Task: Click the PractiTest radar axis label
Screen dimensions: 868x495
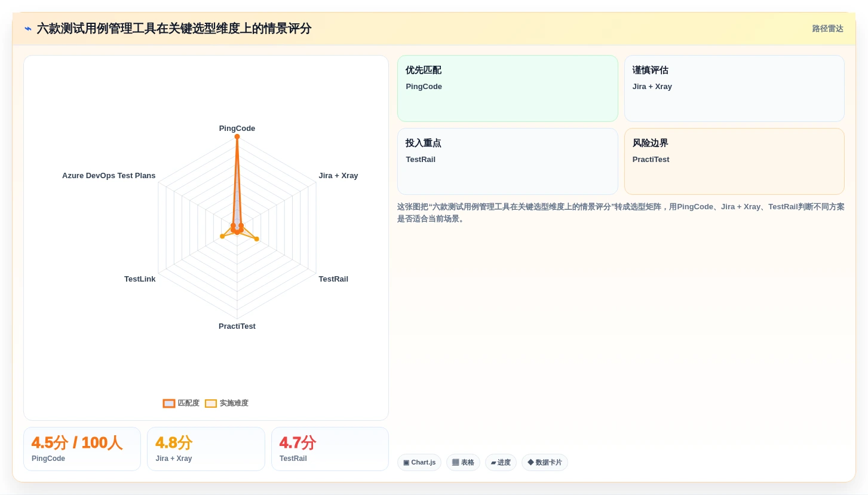Action: click(x=237, y=326)
